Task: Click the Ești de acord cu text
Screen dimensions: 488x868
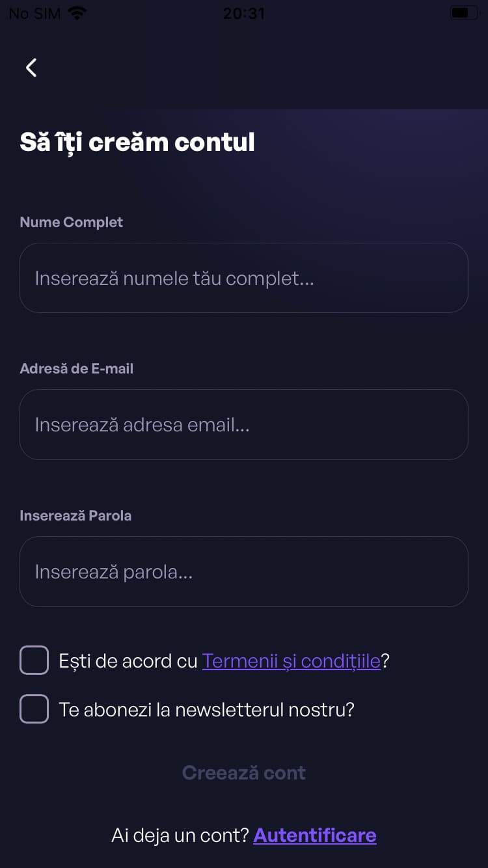Action: 128,661
